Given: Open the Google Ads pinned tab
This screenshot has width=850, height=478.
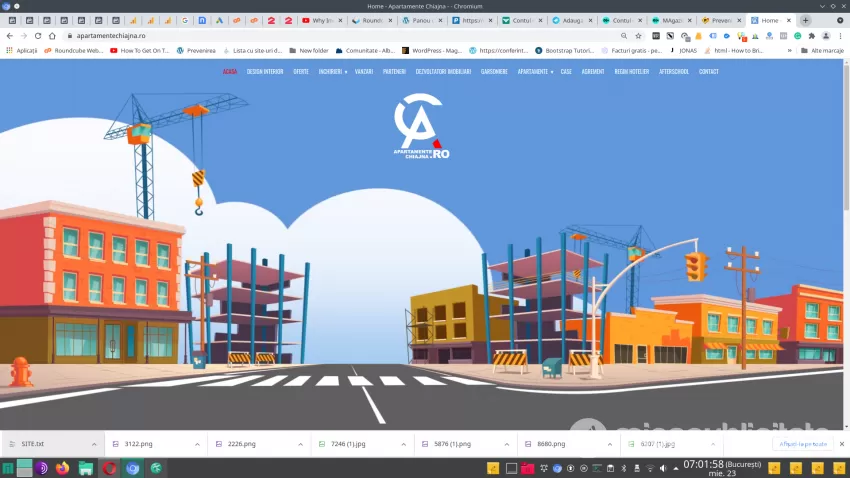Looking at the screenshot, I should 220,21.
